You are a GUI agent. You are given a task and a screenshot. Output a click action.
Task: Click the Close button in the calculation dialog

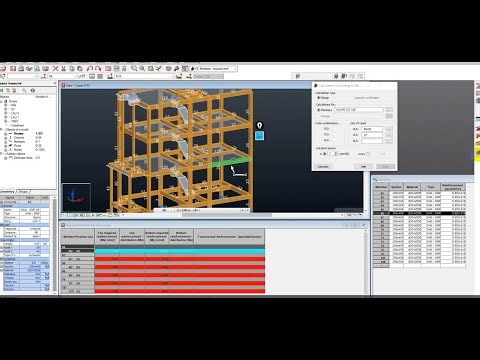tap(386, 166)
